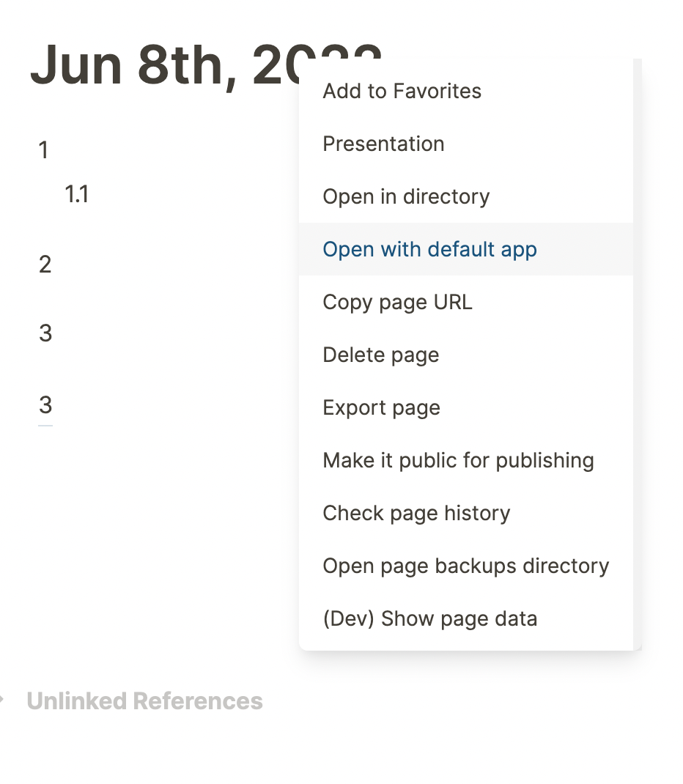
Task: Copy the page URL via the menu
Action: [396, 302]
